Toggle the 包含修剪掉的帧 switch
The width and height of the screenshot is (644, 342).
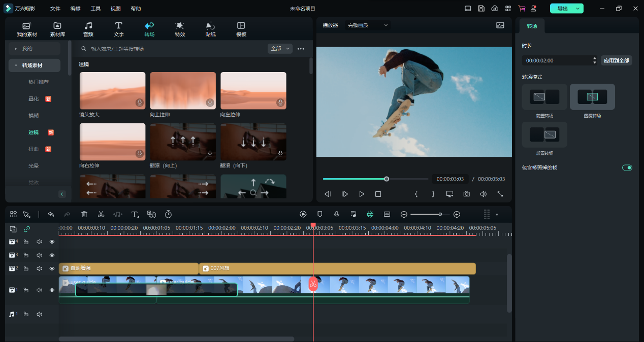627,167
